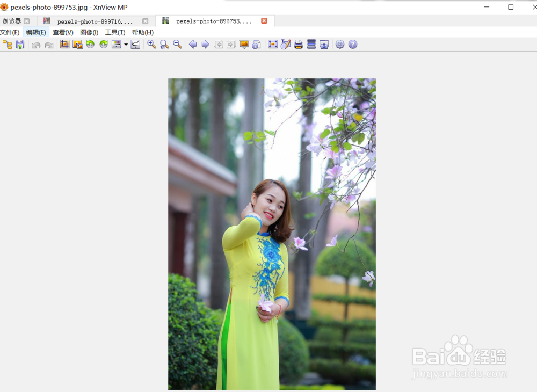
Task: Open the draw/text annotation tool
Action: pyautogui.click(x=286, y=45)
